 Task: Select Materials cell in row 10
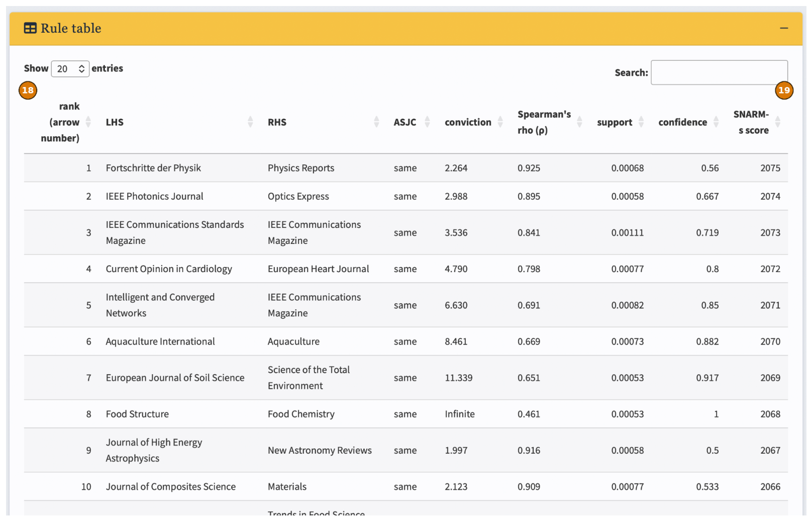(x=287, y=486)
